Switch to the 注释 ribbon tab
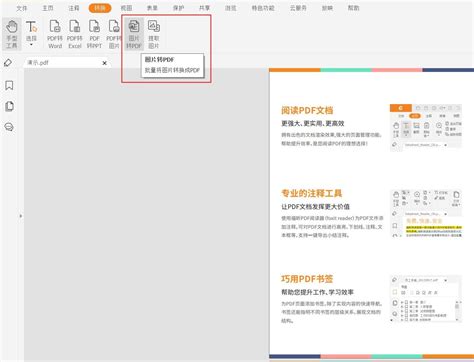Screen dimensions: 474x362 click(x=74, y=8)
